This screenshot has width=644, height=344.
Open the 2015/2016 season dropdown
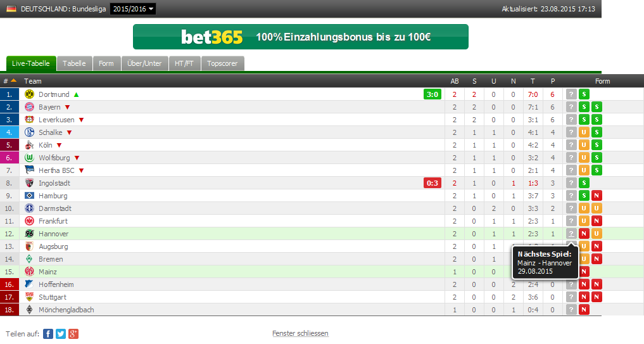coord(132,9)
